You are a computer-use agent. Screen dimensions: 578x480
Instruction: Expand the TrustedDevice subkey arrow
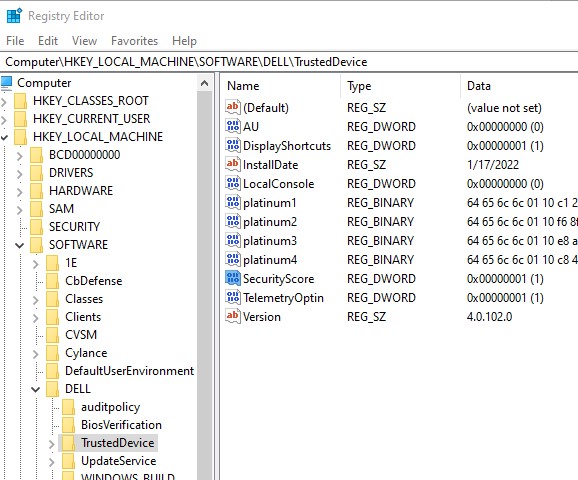click(52, 444)
